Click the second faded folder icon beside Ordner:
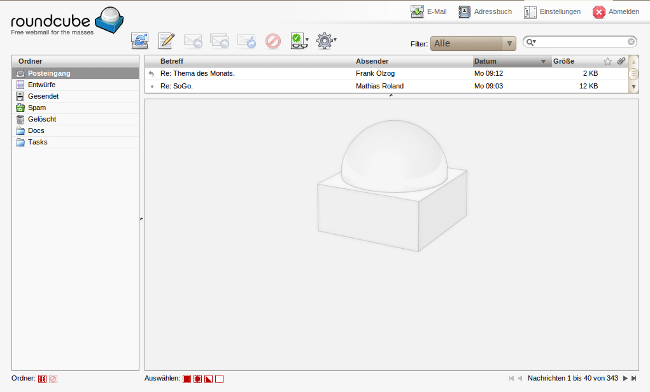The width and height of the screenshot is (650, 392). [x=53, y=379]
